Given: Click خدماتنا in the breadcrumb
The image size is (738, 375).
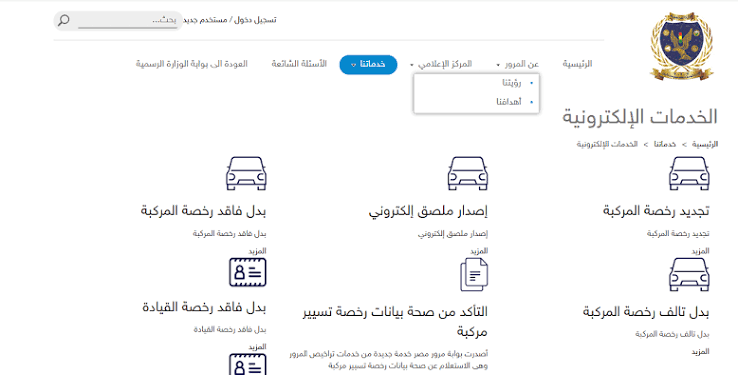Looking at the screenshot, I should 665,144.
